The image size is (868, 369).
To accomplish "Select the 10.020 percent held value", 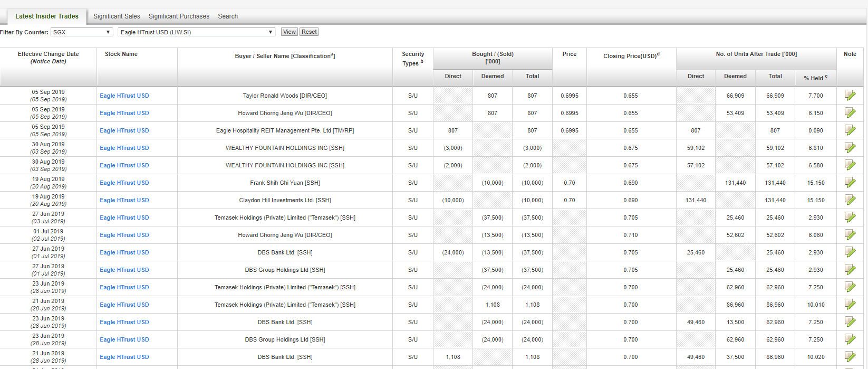I will 816,357.
